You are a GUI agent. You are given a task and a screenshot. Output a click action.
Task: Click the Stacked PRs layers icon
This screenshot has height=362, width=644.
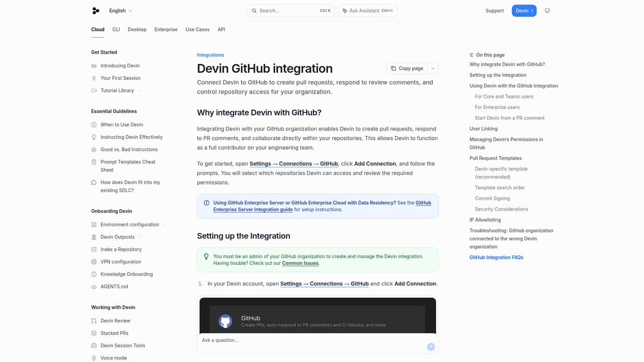pyautogui.click(x=94, y=333)
